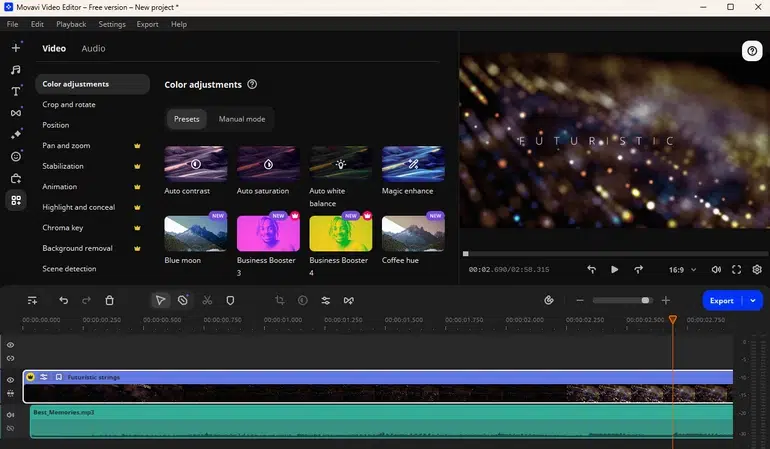Screen dimensions: 770x449
Task: Undo the last action
Action: point(63,300)
